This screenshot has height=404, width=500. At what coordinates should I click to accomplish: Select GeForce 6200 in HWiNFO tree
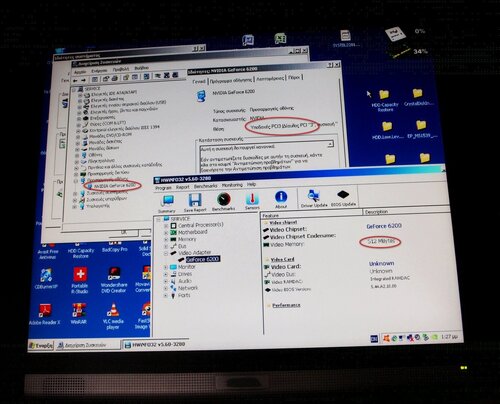point(203,259)
